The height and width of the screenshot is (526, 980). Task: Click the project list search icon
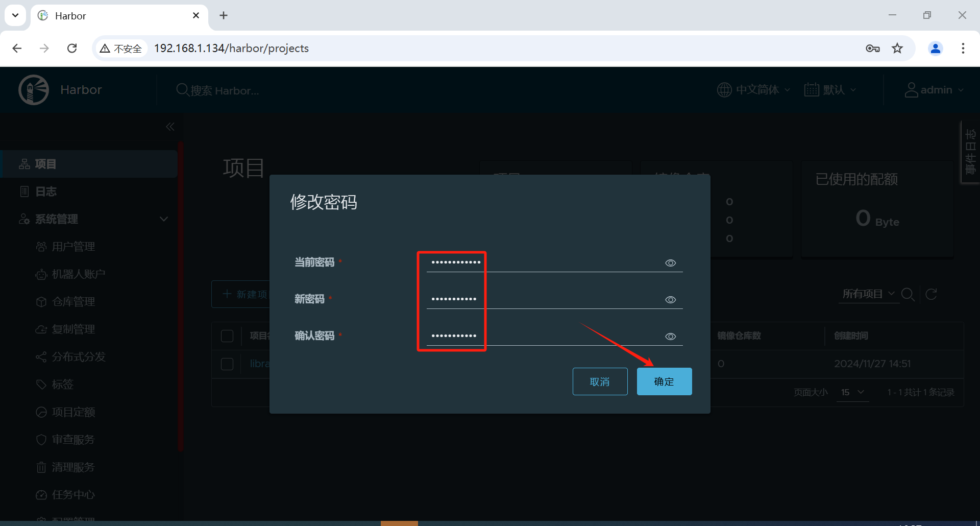click(908, 294)
